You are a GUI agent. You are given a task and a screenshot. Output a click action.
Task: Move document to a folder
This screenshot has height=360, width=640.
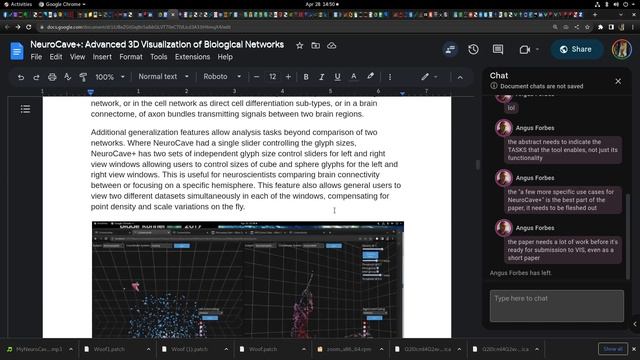tap(316, 45)
